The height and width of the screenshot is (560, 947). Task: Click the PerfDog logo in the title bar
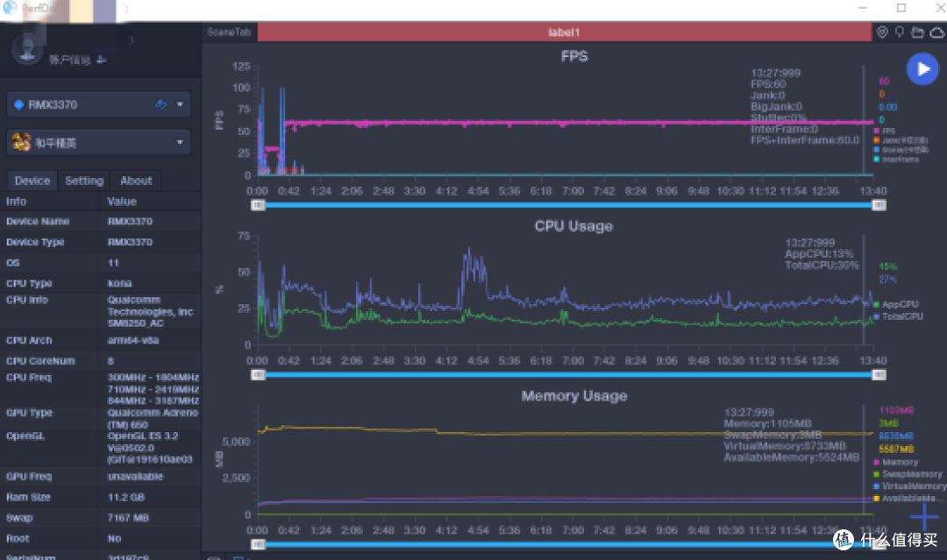10,8
